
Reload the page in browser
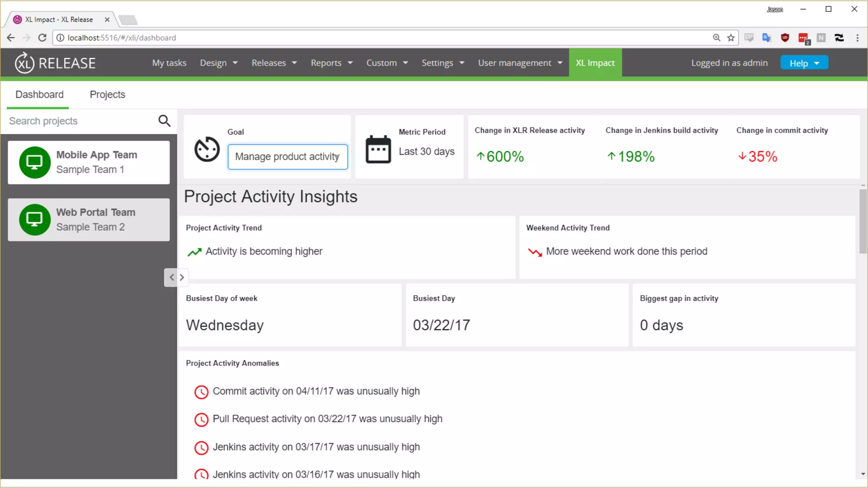[42, 38]
